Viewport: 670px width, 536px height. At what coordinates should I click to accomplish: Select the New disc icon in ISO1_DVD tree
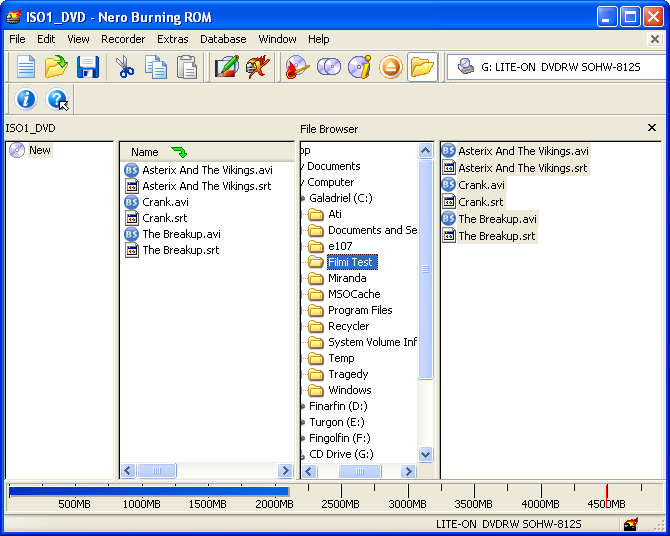[17, 150]
